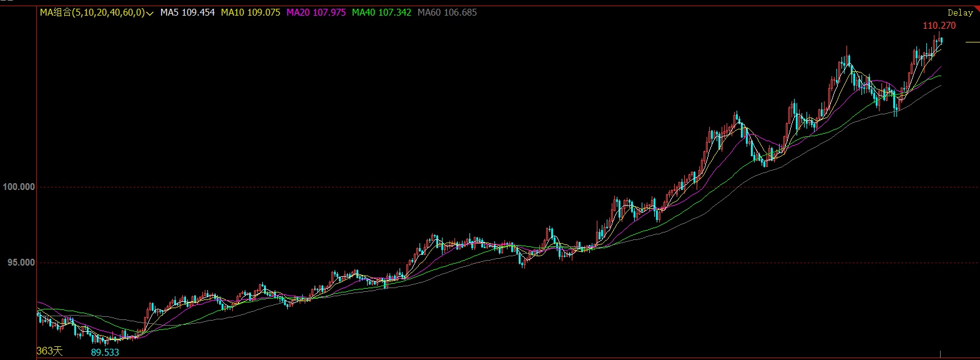Click the 95.000 price axis label

(x=21, y=262)
